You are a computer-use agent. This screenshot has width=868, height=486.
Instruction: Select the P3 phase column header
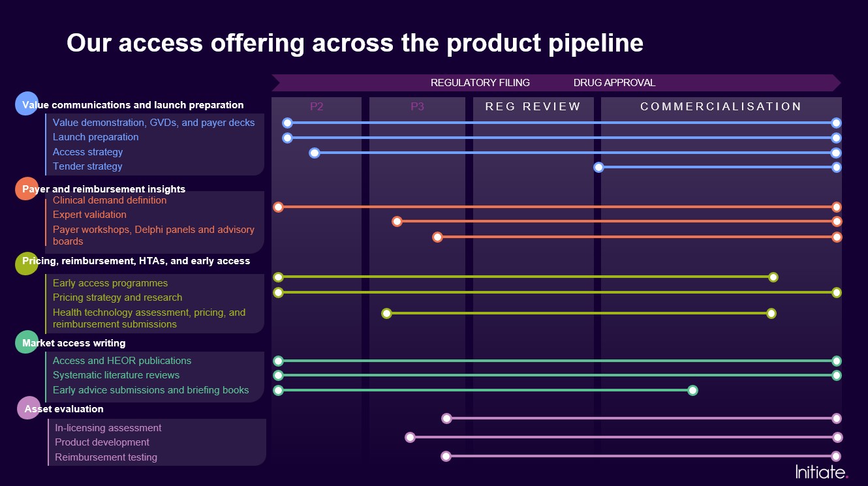click(x=417, y=106)
